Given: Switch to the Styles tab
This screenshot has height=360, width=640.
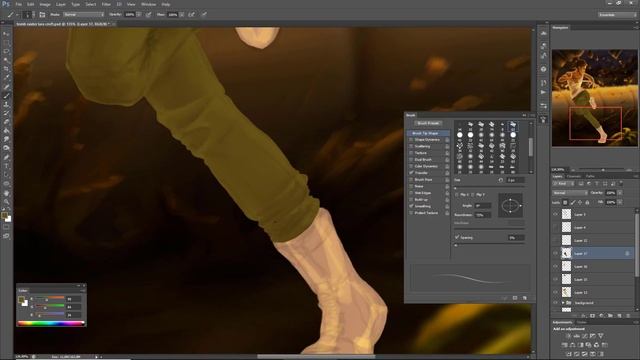Looking at the screenshot, I should coord(582,322).
